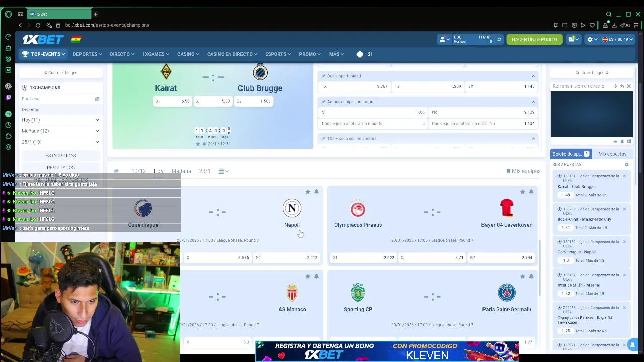Viewport: 644px width, 362px height.
Task: Enable bell for Olympiacos - Bayer Leverkusen
Action: coord(531,192)
